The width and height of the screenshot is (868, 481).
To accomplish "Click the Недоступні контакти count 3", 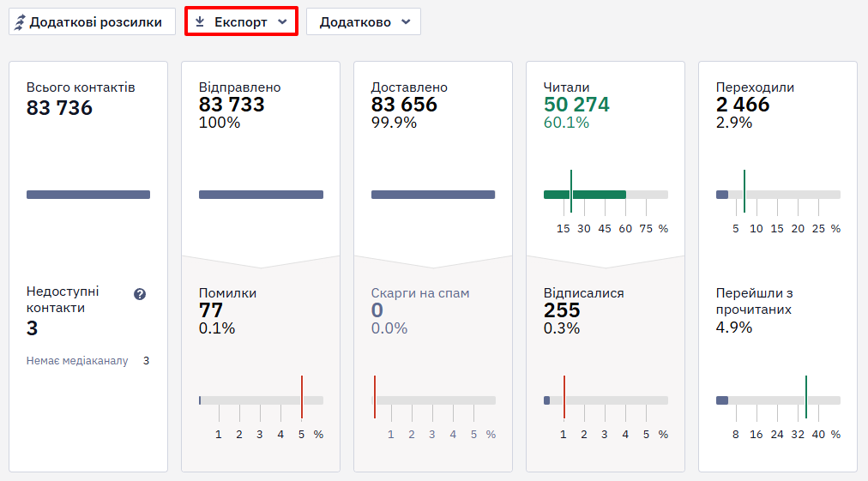I will click(32, 328).
